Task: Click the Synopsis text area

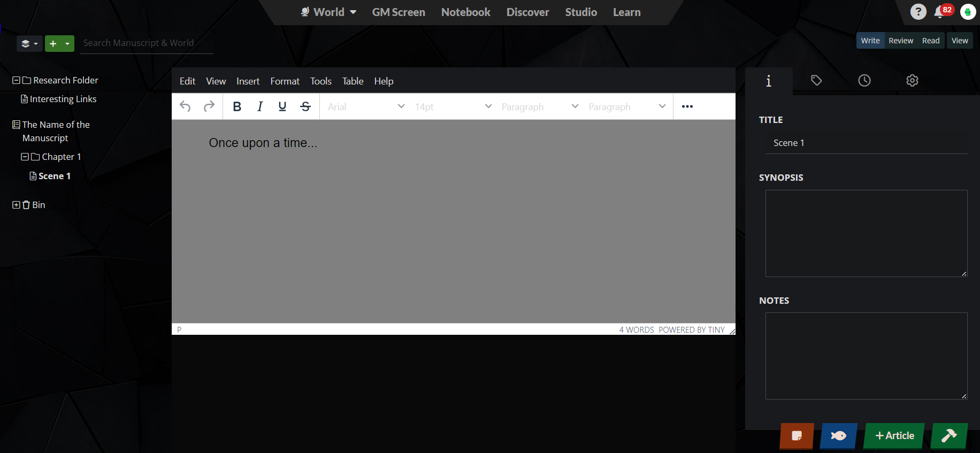Action: [x=866, y=233]
